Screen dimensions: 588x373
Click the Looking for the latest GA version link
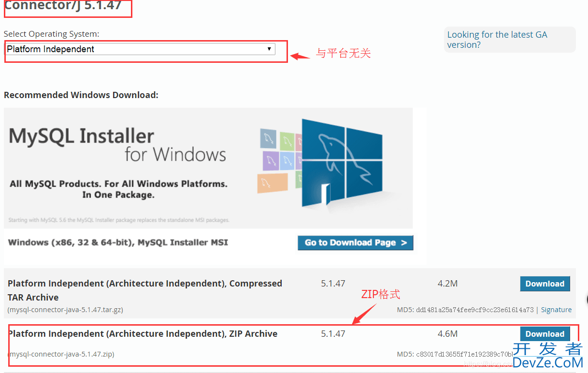(x=497, y=40)
